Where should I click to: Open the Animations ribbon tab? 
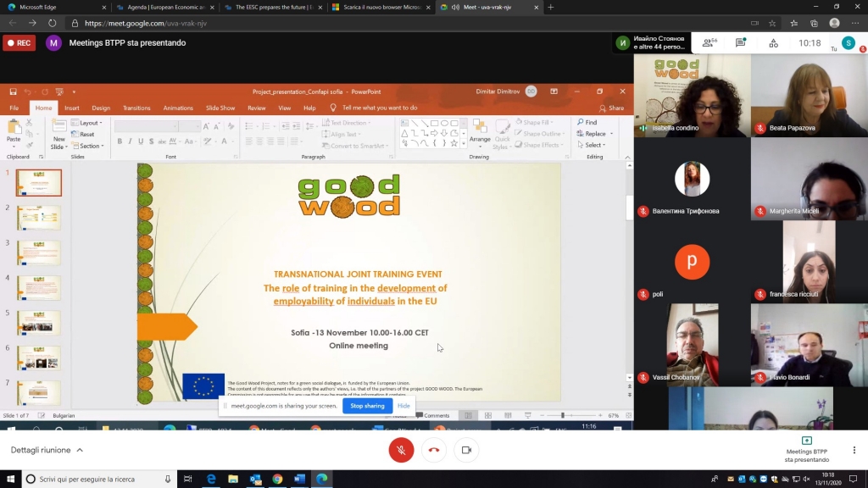(178, 108)
